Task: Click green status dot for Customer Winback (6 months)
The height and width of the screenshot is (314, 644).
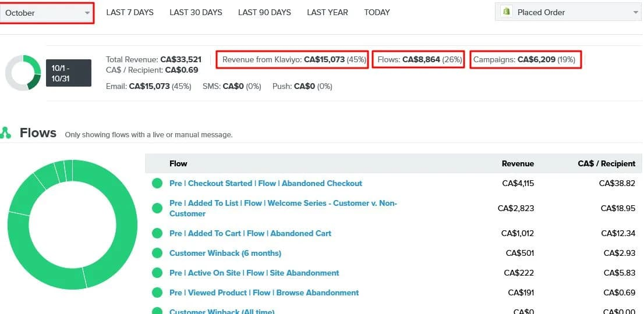Action: coord(157,253)
